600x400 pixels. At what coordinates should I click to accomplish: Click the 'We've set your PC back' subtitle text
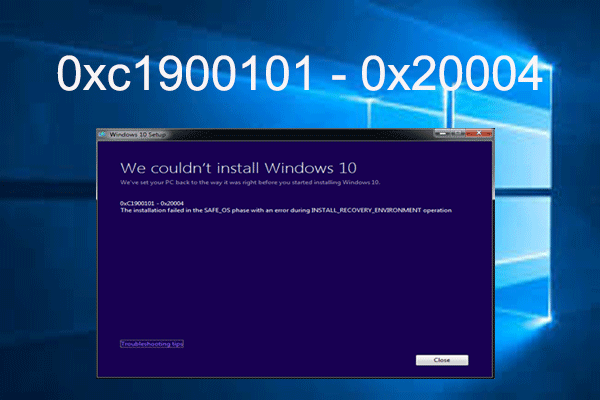point(250,182)
